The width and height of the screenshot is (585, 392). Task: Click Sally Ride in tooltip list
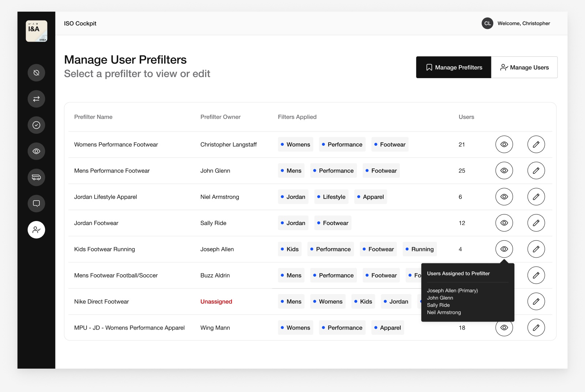pyautogui.click(x=438, y=305)
